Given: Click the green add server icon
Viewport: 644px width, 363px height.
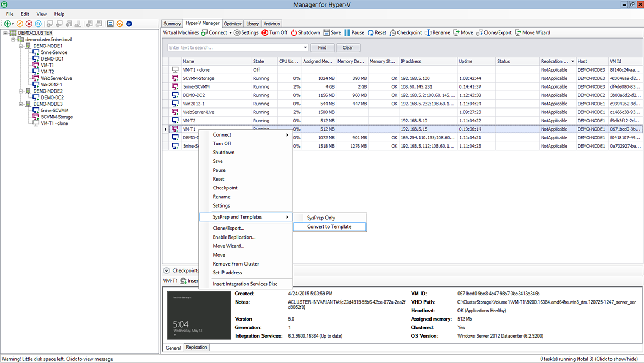Looking at the screenshot, I should pos(8,24).
